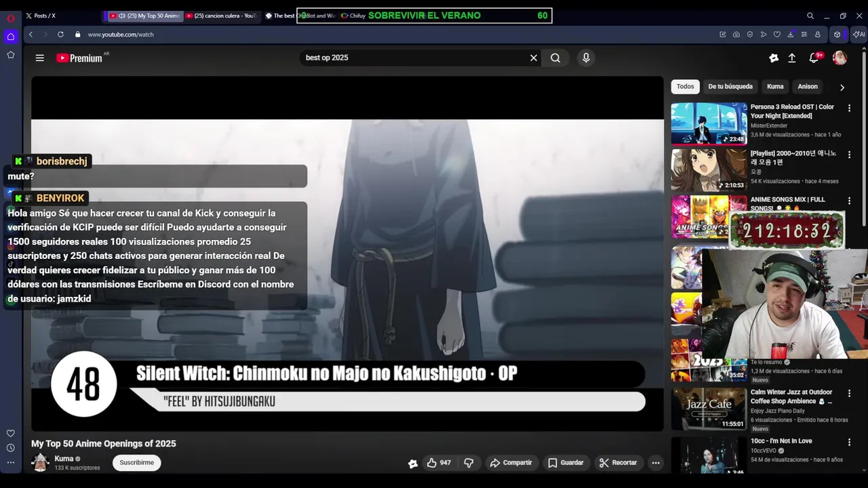This screenshot has height=488, width=868.
Task: Open Opera main menu logo
Action: (10, 18)
